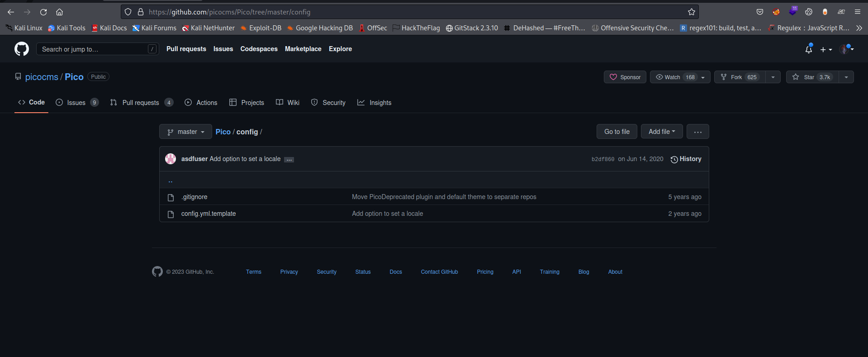Expand the Fork options dropdown arrow
868x357 pixels.
[x=773, y=77]
